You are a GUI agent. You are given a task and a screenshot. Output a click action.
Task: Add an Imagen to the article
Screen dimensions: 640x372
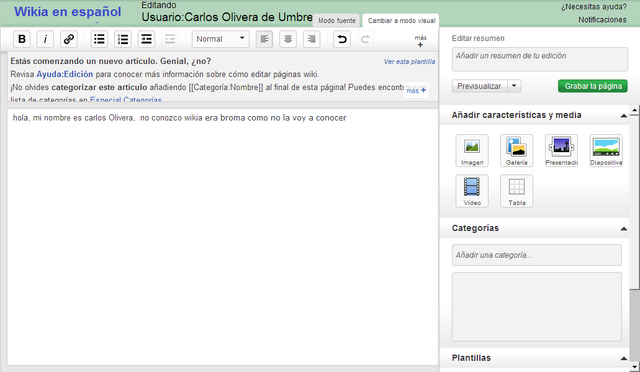472,150
